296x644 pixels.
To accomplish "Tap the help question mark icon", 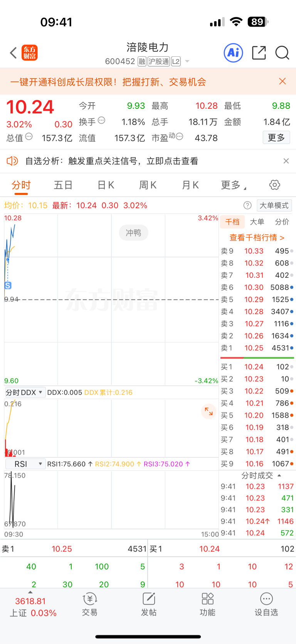I will click(x=247, y=205).
